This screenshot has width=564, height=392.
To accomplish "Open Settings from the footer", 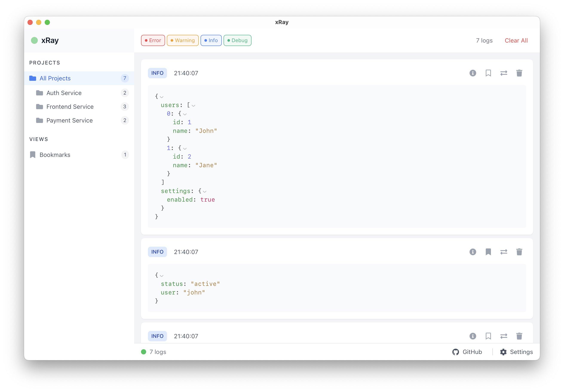I will tap(516, 352).
